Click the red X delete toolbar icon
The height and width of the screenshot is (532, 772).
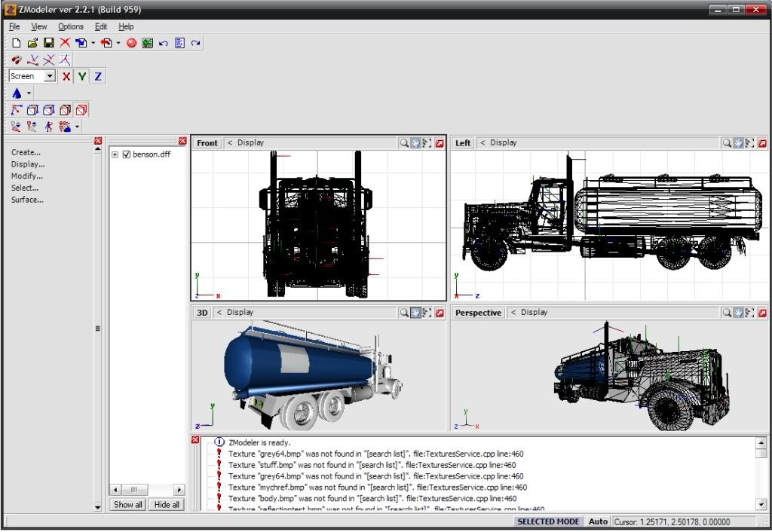click(x=65, y=43)
